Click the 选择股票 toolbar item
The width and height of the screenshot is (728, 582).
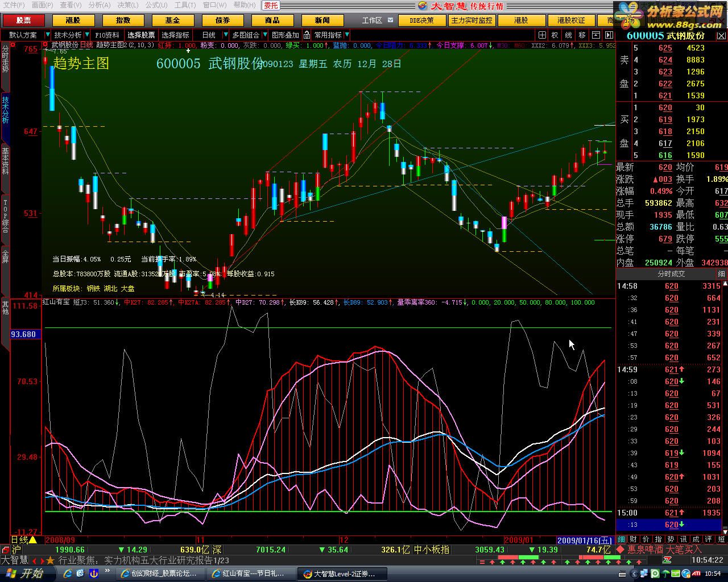141,35
